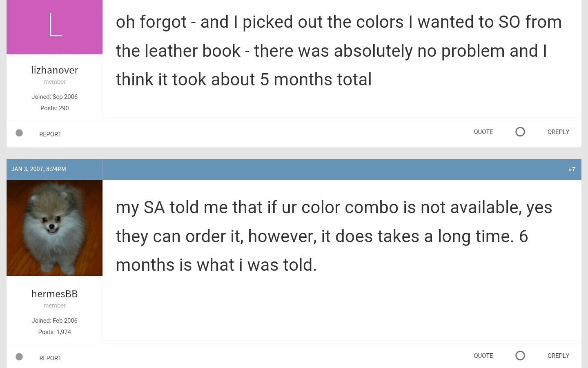This screenshot has width=588, height=368.
Task: Click offline status dot in hermesBB's post
Action: [19, 357]
